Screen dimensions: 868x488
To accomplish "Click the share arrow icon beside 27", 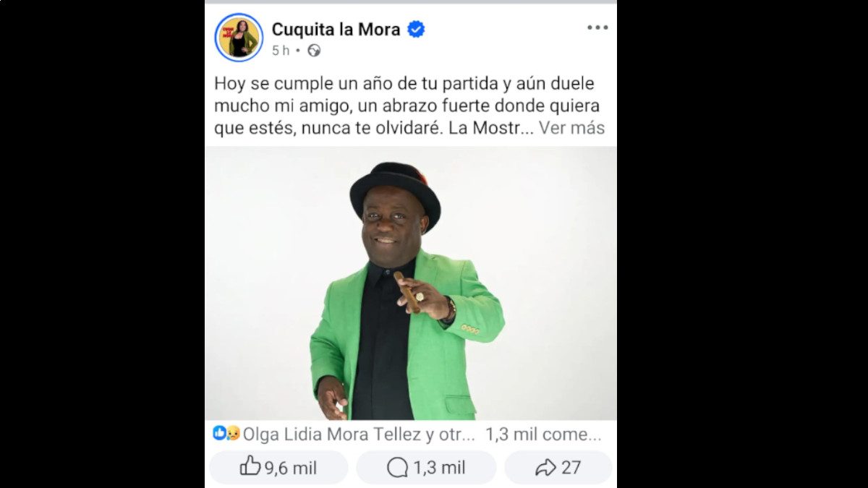I will 545,468.
